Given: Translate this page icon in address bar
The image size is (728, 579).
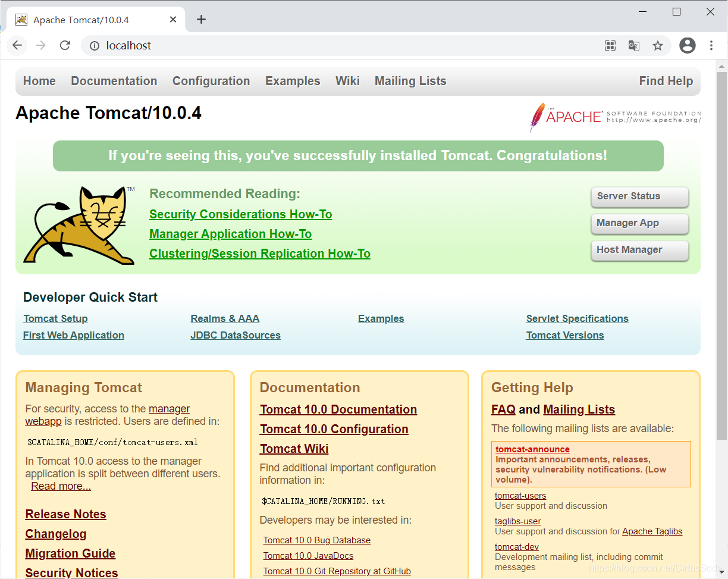Looking at the screenshot, I should 634,45.
